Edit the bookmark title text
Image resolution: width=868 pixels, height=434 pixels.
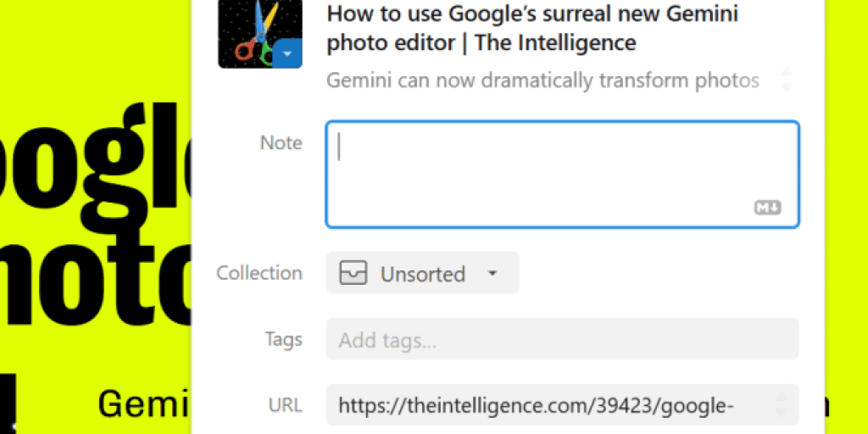(x=532, y=28)
